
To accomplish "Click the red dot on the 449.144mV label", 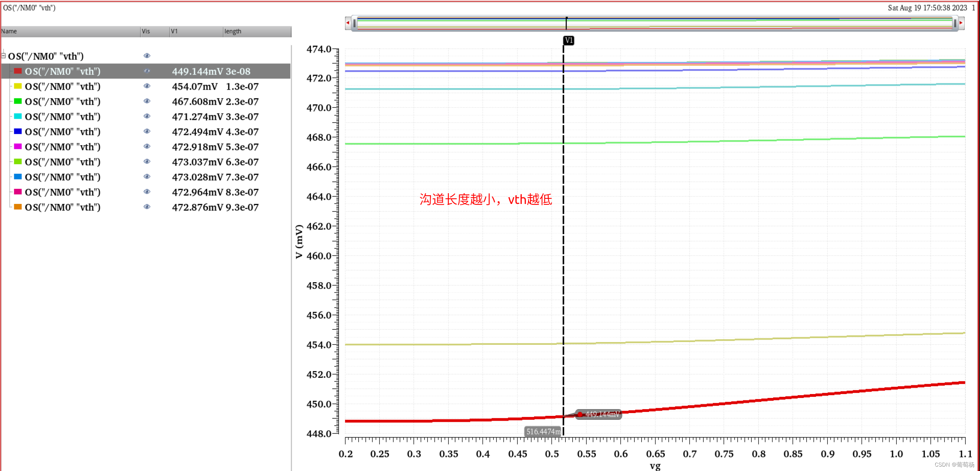I will (x=580, y=414).
